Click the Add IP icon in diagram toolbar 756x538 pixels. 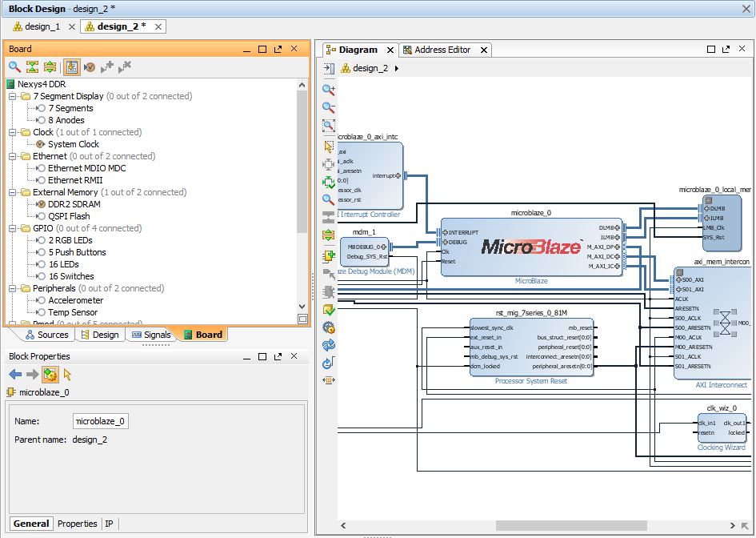[x=329, y=255]
